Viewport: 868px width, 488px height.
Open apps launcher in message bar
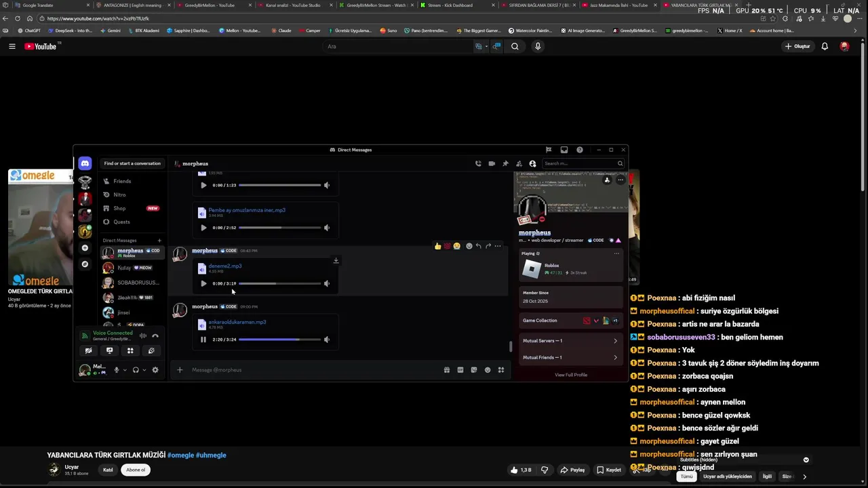click(x=501, y=370)
